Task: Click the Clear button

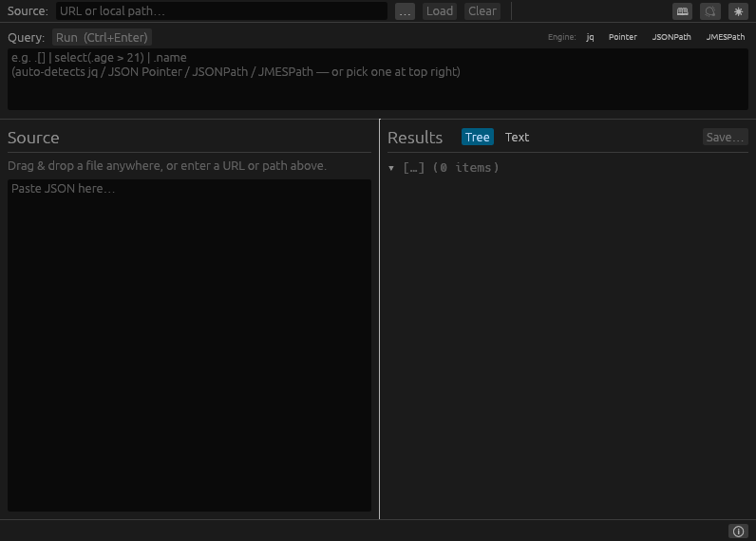Action: (x=482, y=11)
